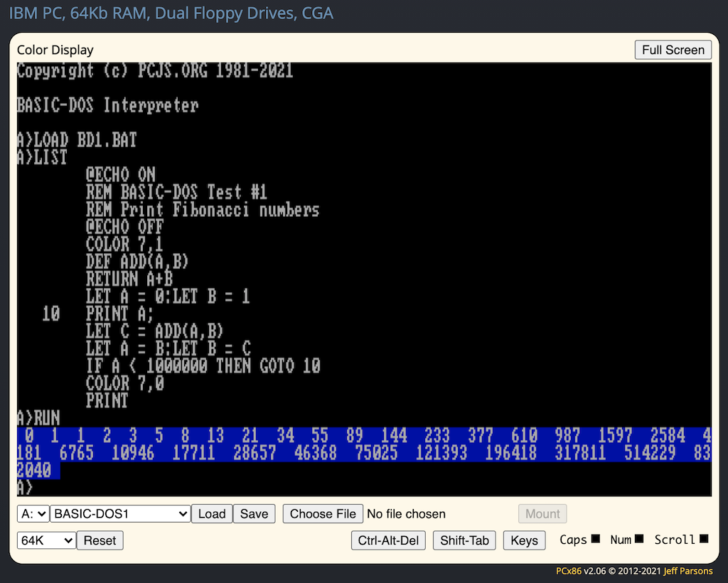The image size is (728, 583).
Task: Open the A: drive selector dropdown
Action: tap(33, 514)
